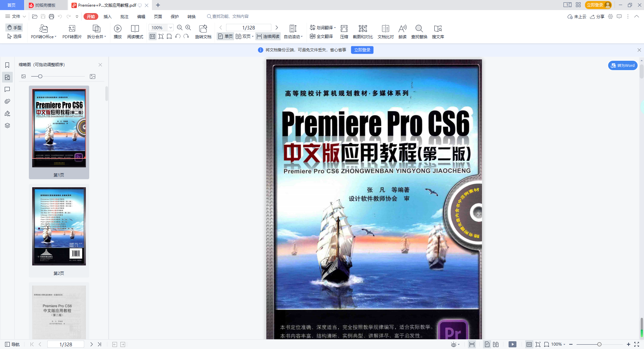Open screenshot and compare (截图和对比)
This screenshot has width=644, height=349.
pyautogui.click(x=363, y=32)
